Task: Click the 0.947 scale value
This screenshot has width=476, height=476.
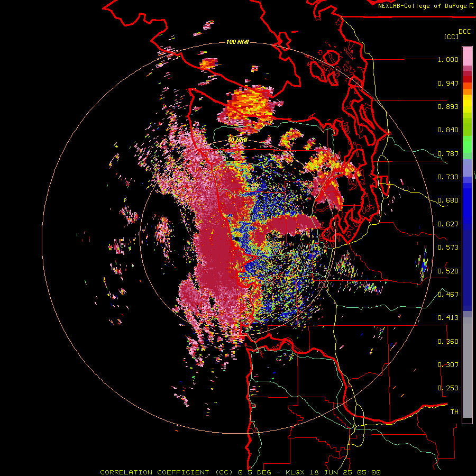Action: (448, 83)
